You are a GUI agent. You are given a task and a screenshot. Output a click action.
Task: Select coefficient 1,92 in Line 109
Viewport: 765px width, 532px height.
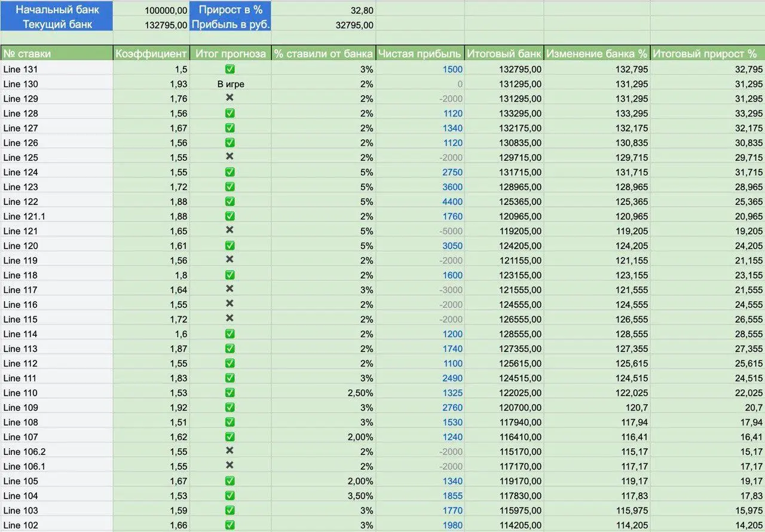coord(178,408)
